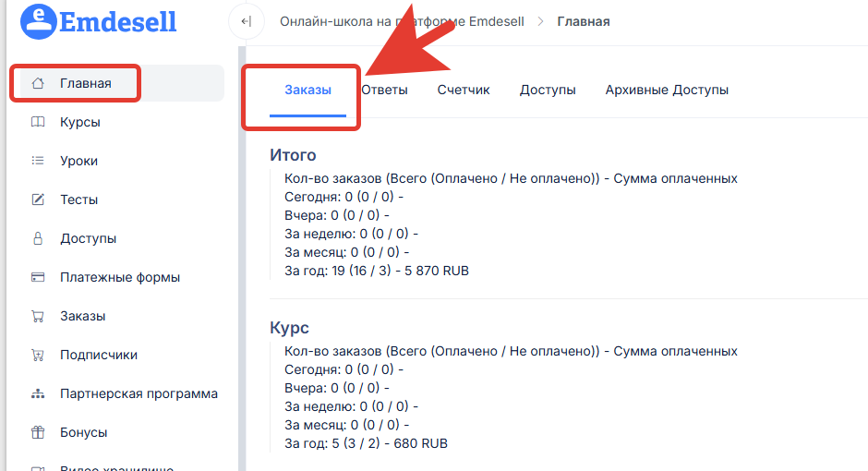
Task: Click the book icon beside Курсы
Action: coord(38,122)
